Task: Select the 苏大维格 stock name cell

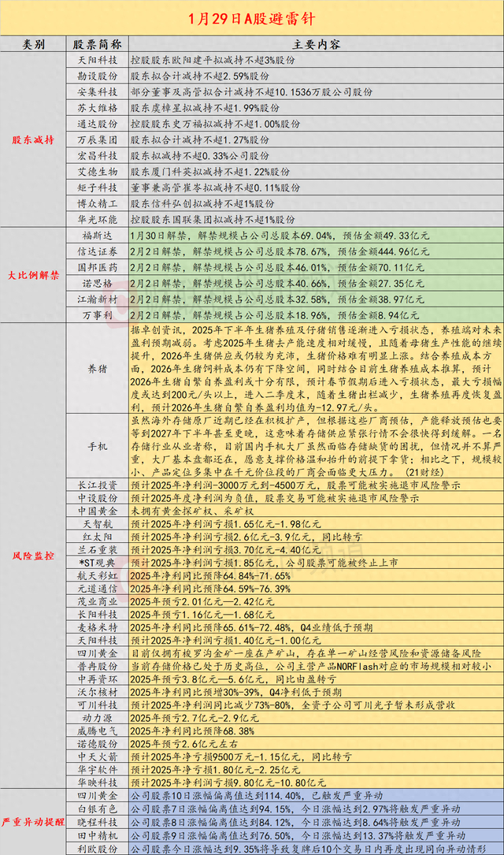Action: pos(98,108)
